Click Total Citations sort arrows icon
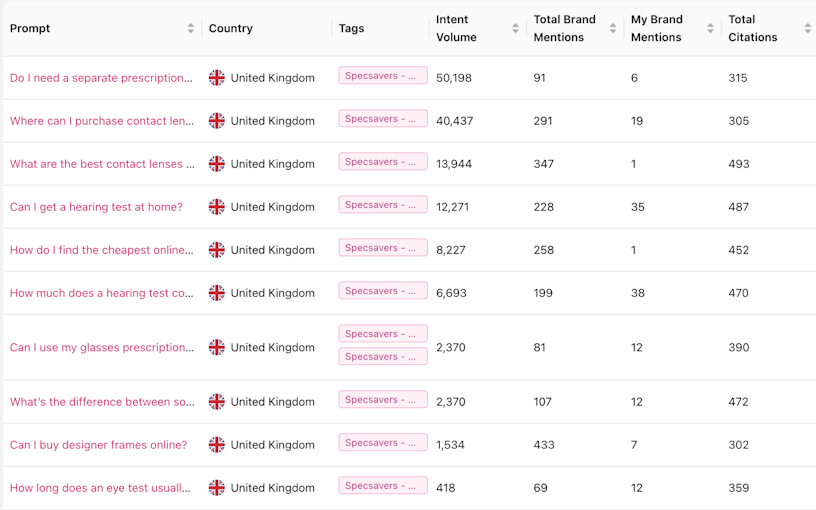The image size is (816, 510). pyautogui.click(x=808, y=29)
